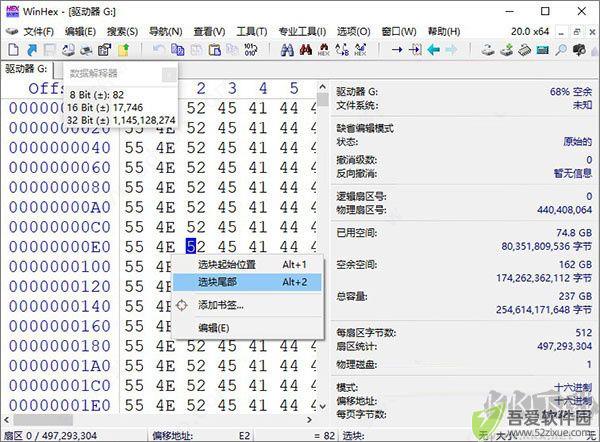Click the red binoculars search icon without HEX label
This screenshot has height=442, width=600.
(x=305, y=50)
